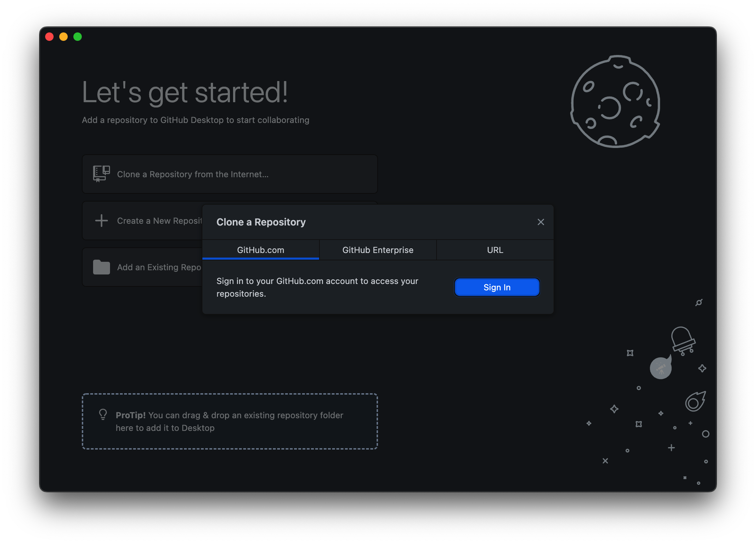756x544 pixels.
Task: Click the moon illustration
Action: point(615,101)
